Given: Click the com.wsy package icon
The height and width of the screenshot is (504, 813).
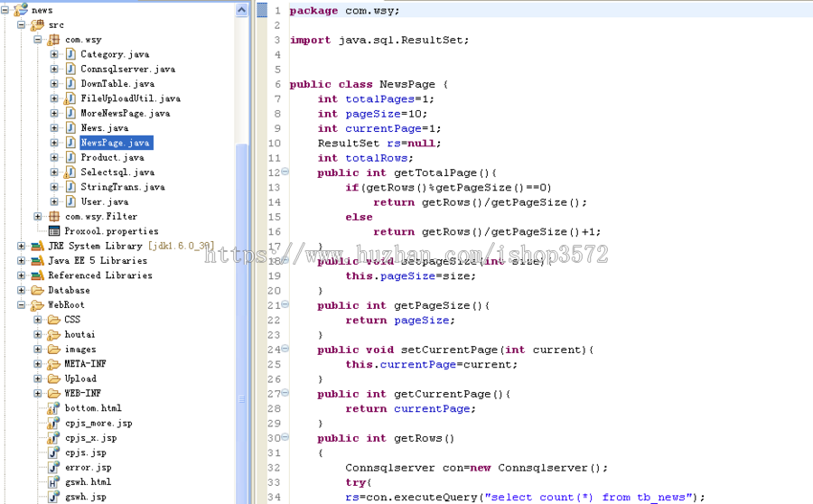Looking at the screenshot, I should click(x=54, y=40).
